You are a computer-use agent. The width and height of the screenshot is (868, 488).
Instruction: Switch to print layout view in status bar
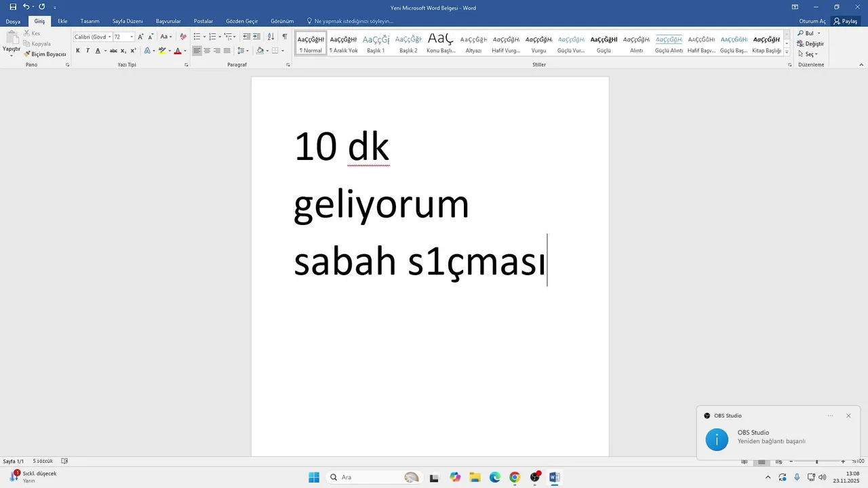point(762,462)
